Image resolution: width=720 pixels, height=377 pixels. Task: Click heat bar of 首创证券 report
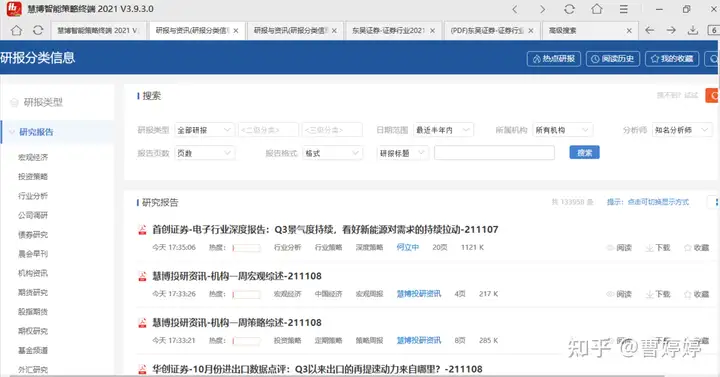coord(247,248)
